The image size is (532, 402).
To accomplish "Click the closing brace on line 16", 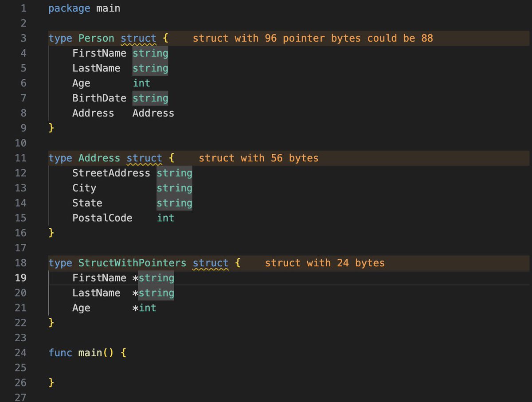I will (51, 233).
